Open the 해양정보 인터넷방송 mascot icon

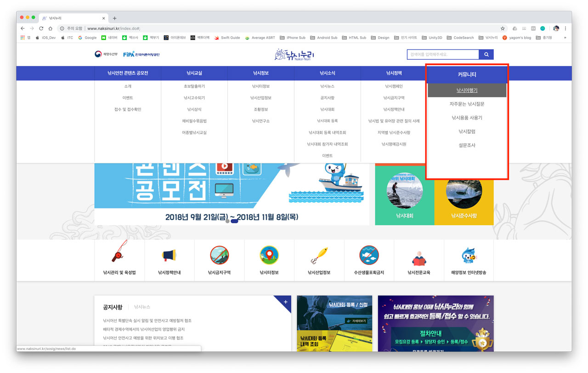point(469,255)
